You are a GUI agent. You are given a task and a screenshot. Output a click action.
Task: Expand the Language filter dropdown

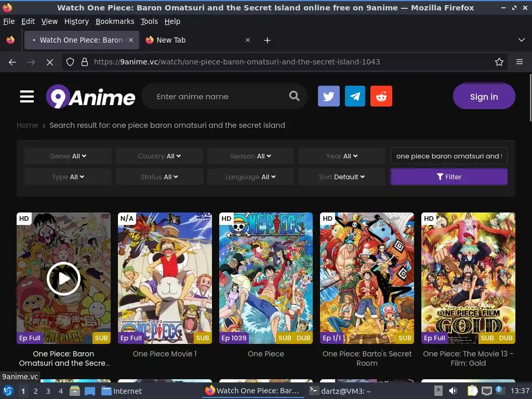point(250,177)
